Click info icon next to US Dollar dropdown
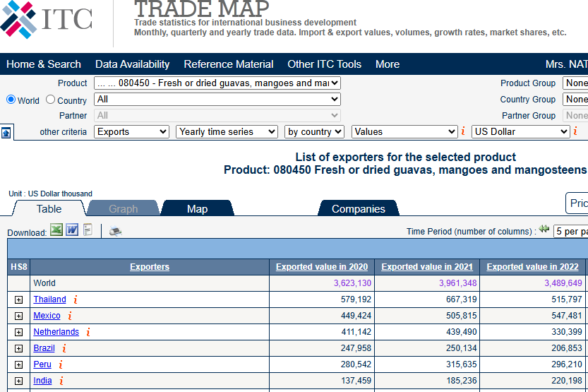This screenshot has width=588, height=392. click(575, 131)
